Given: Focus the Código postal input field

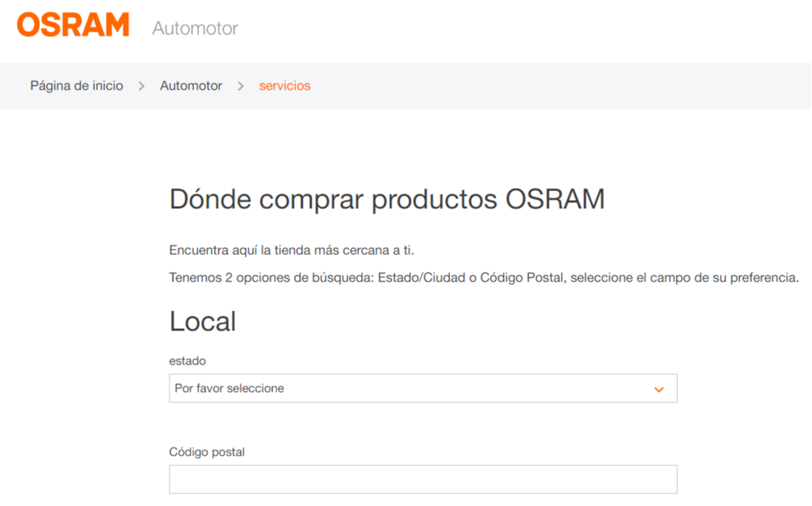Looking at the screenshot, I should pyautogui.click(x=423, y=479).
